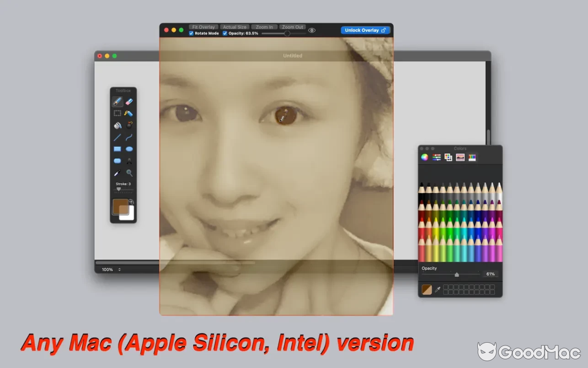Disable Rotate Mode
The width and height of the screenshot is (588, 368).
(x=192, y=33)
